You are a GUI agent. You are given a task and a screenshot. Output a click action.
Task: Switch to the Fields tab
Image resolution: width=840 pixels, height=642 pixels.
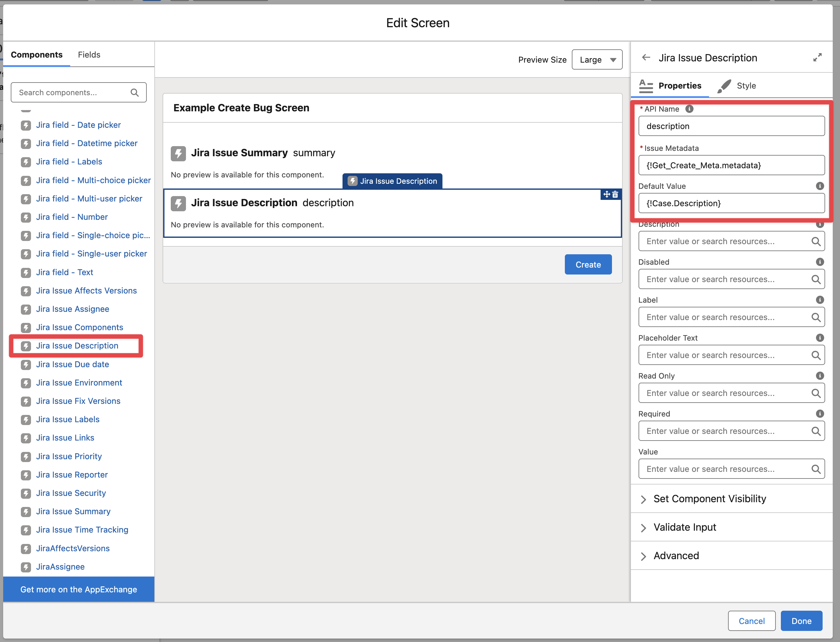click(x=89, y=55)
